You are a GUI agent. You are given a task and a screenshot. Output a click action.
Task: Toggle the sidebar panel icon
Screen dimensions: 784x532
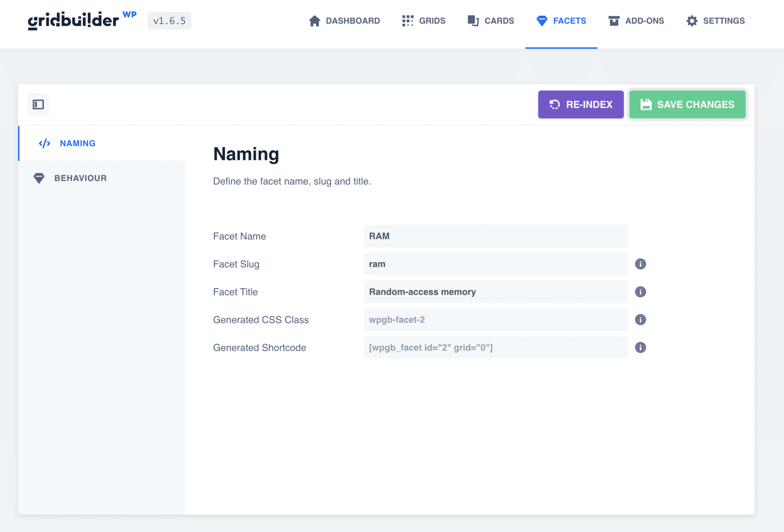(x=38, y=104)
